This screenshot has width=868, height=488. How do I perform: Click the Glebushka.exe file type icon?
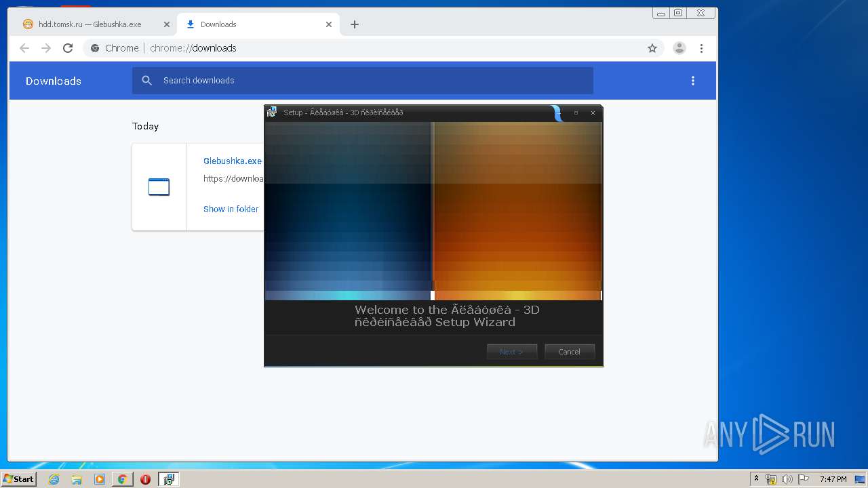click(x=159, y=187)
